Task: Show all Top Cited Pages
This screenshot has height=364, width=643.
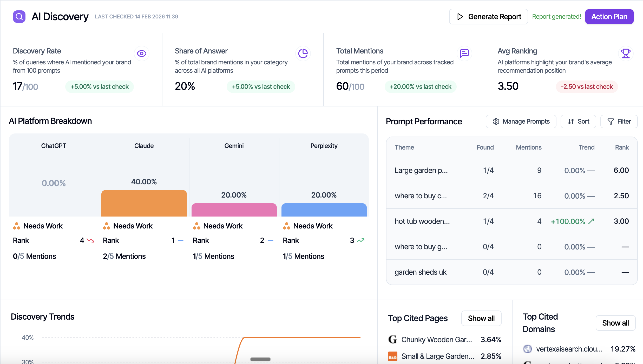Action: [481, 318]
